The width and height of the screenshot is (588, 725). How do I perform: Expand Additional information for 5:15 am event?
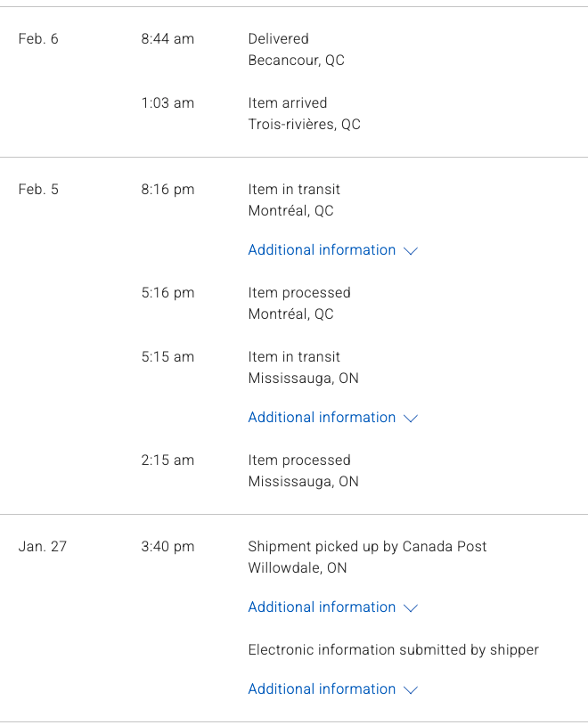pos(322,418)
